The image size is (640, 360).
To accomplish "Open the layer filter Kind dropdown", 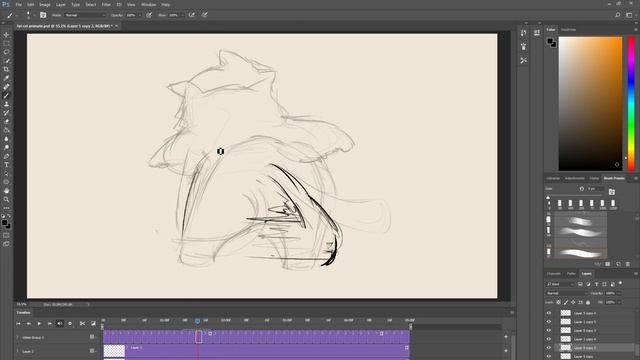I will coord(560,284).
